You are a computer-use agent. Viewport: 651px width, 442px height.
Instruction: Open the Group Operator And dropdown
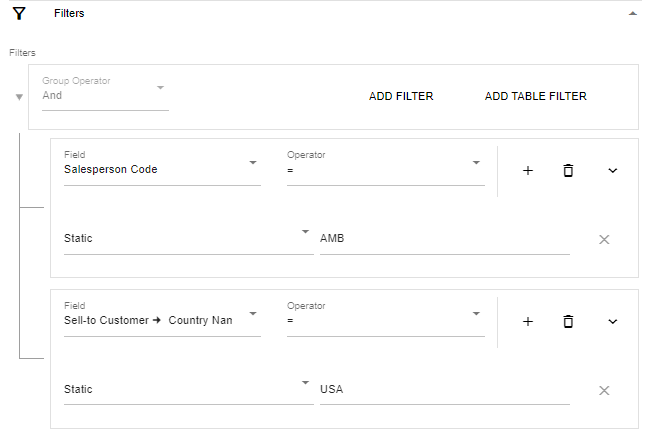coord(105,93)
